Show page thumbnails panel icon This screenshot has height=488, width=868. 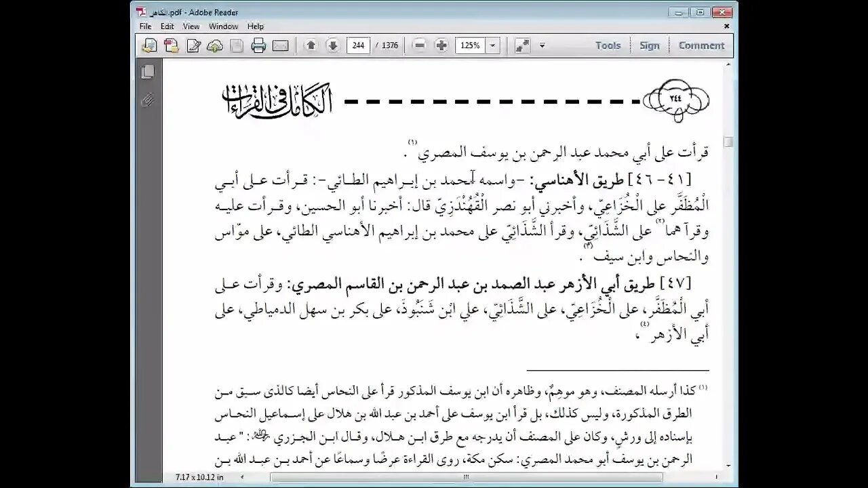coord(147,72)
